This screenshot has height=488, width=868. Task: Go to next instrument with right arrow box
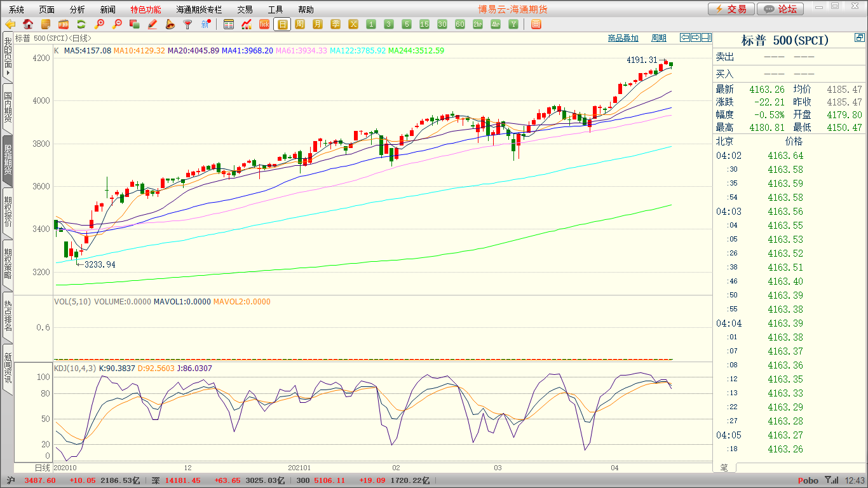pyautogui.click(x=696, y=37)
